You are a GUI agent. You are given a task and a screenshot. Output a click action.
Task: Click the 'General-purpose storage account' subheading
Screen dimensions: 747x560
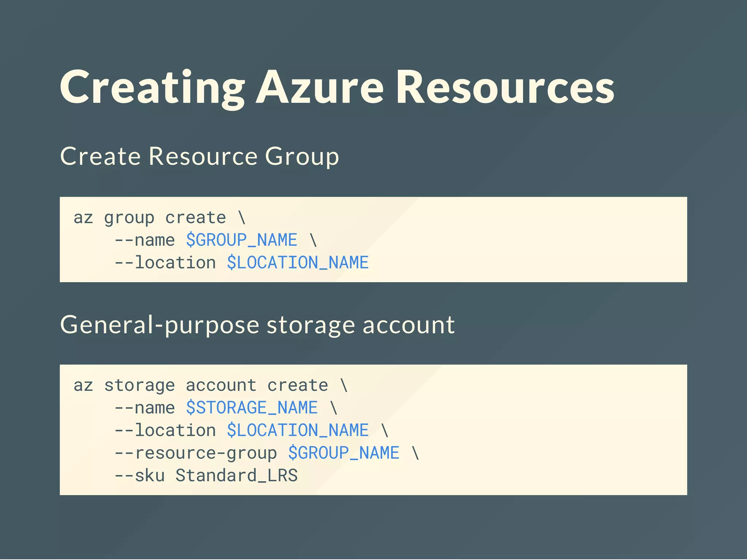click(x=257, y=324)
